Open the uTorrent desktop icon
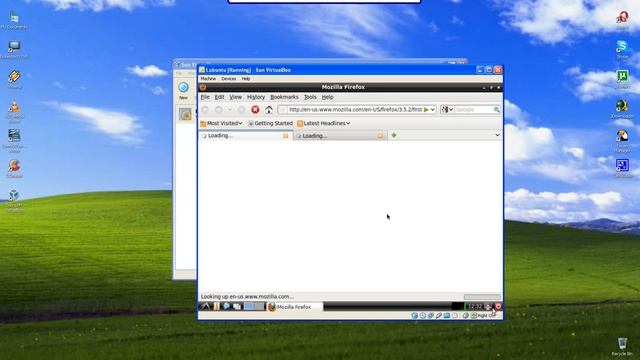640x360 pixels. (622, 80)
